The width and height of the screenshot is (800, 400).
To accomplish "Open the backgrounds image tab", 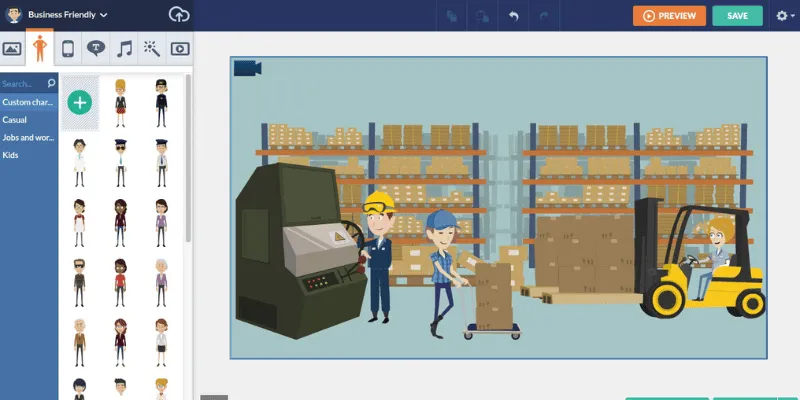I will click(x=12, y=49).
